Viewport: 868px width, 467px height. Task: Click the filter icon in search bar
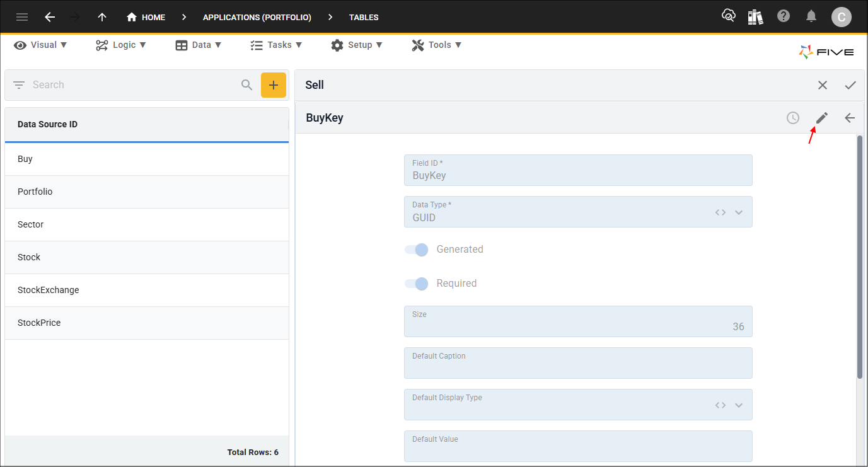[19, 85]
